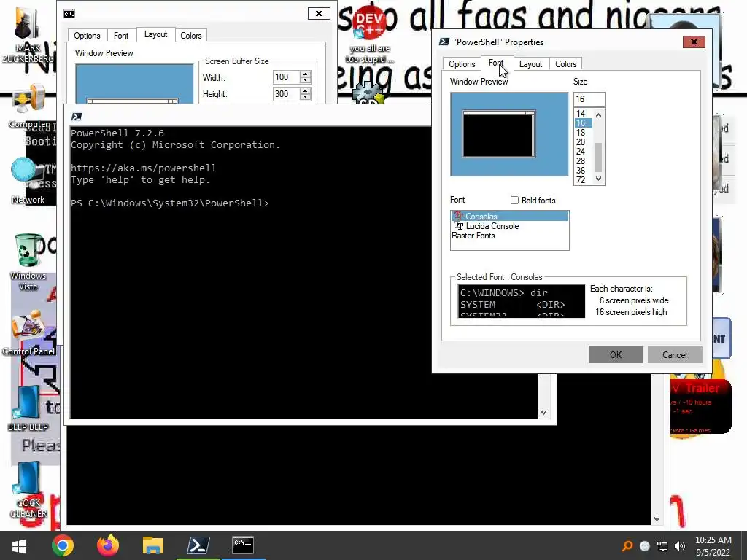Choose Raster Fonts in the font list

[509, 236]
